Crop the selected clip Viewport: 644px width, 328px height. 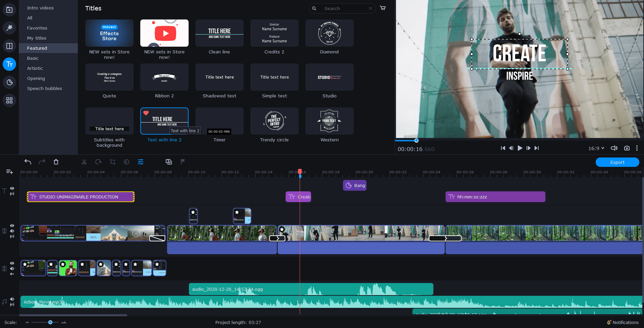click(112, 162)
